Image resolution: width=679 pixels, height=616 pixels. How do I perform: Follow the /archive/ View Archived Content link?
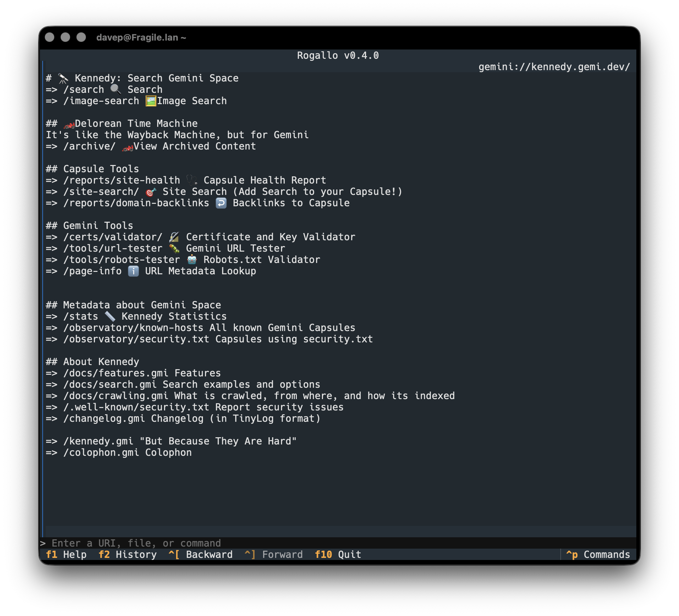(x=151, y=146)
